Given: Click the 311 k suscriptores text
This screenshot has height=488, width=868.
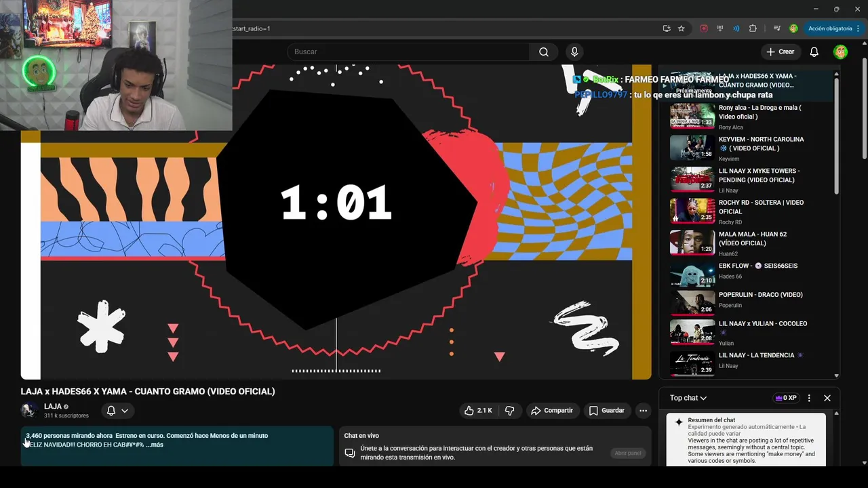Looking at the screenshot, I should click(66, 415).
